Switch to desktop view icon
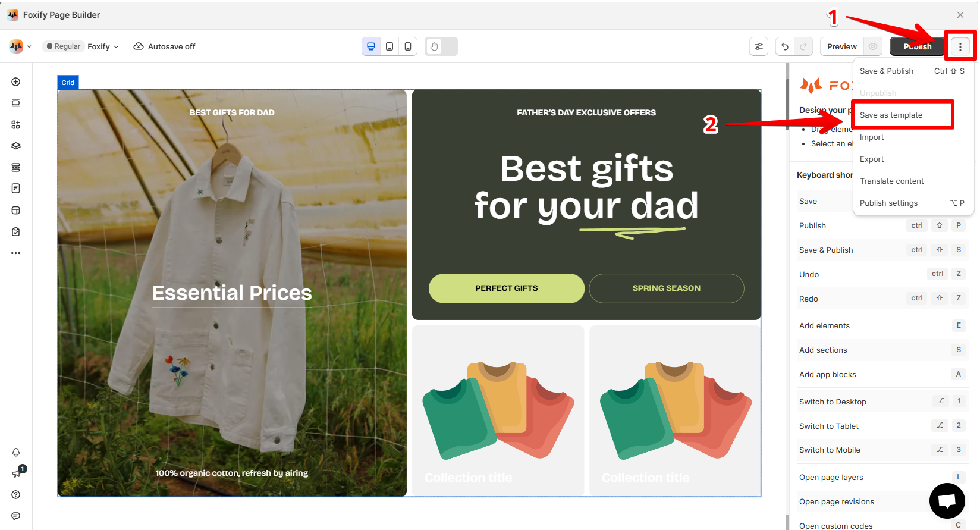Viewport: 980px width, 530px height. (371, 46)
